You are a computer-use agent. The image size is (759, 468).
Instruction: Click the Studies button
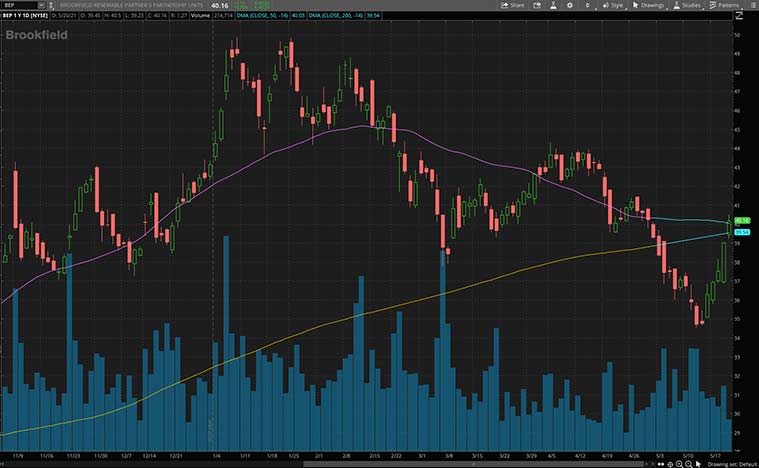coord(688,5)
